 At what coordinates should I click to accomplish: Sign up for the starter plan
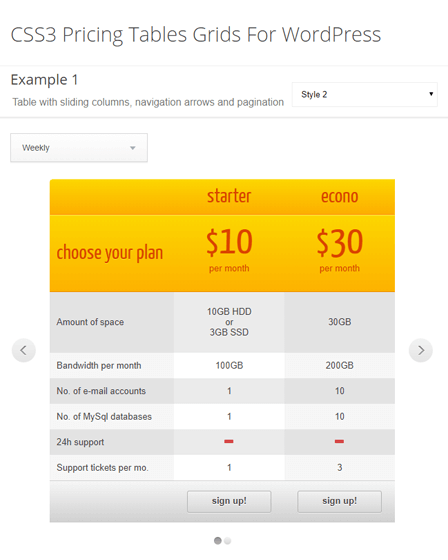pos(229,501)
